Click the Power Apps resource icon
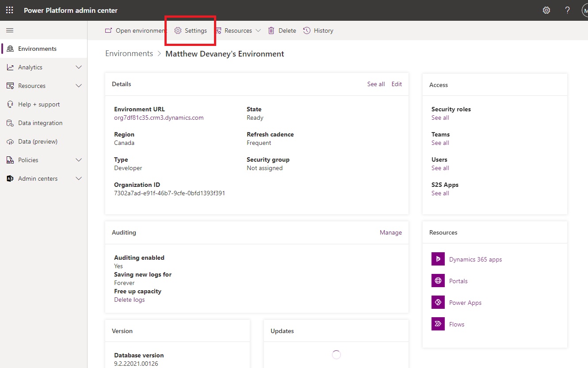This screenshot has height=368, width=588. [x=438, y=302]
